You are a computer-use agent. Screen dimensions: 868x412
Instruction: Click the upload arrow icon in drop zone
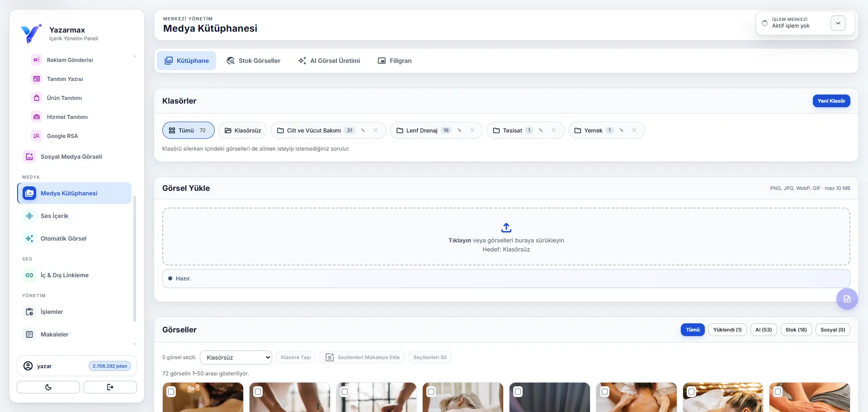click(x=506, y=227)
